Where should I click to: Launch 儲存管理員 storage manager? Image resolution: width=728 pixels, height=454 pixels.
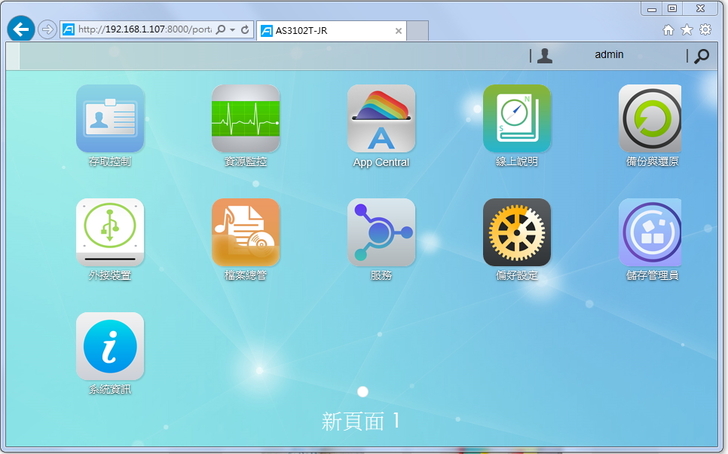tap(650, 232)
